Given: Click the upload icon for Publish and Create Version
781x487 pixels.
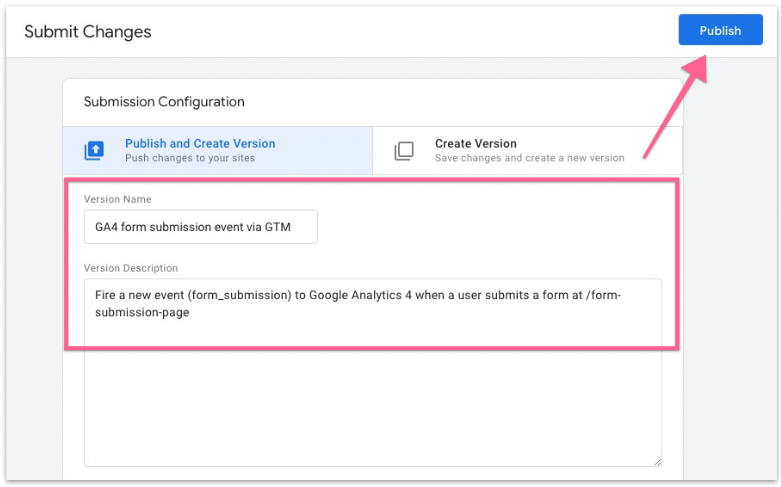Looking at the screenshot, I should pos(93,150).
